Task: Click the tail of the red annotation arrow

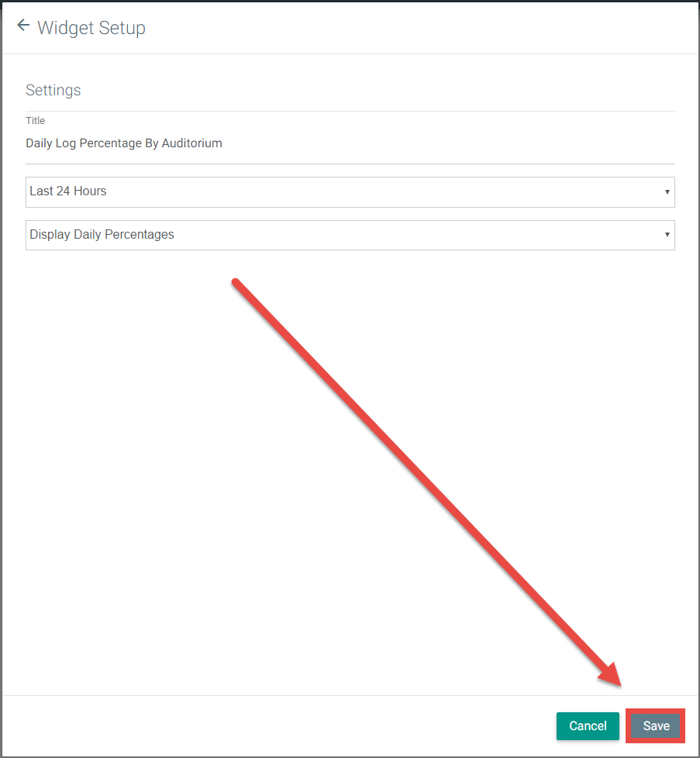Action: click(x=237, y=284)
